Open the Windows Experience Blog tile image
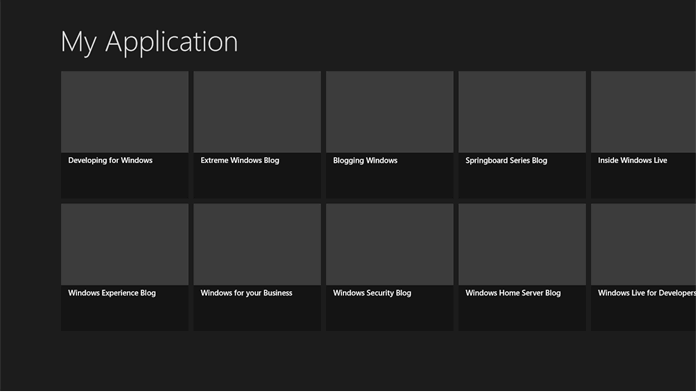 click(124, 244)
